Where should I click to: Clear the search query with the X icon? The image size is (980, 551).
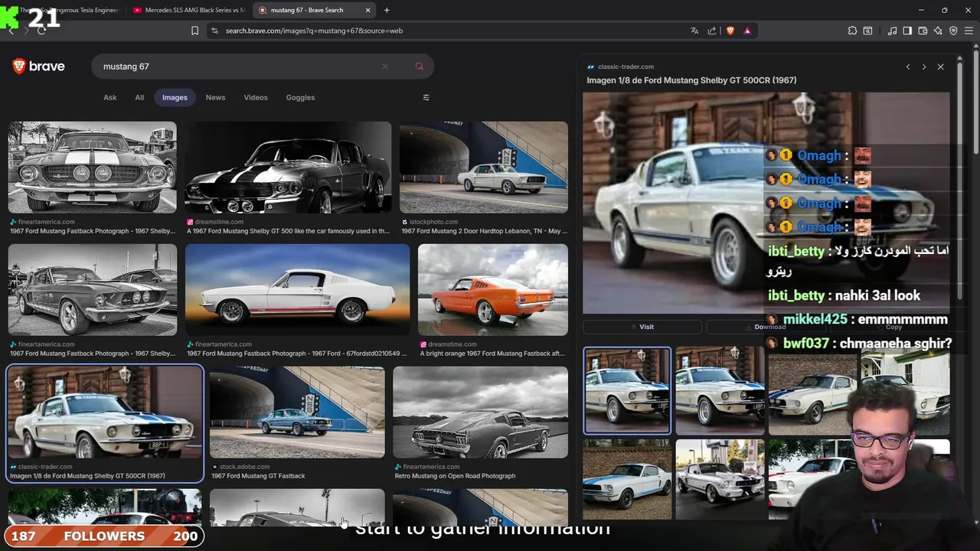385,67
